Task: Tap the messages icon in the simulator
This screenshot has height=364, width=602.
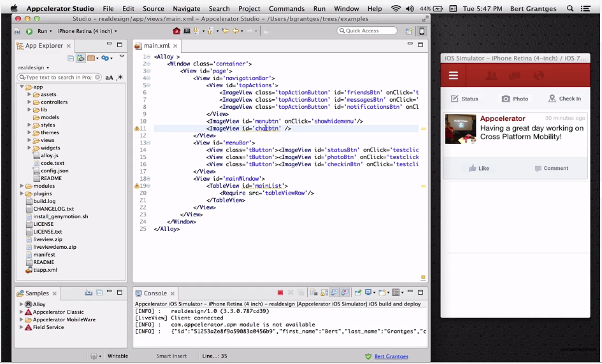Action: click(x=515, y=76)
